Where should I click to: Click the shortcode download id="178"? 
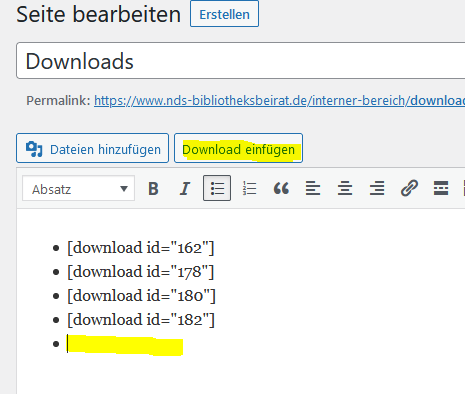click(x=140, y=272)
